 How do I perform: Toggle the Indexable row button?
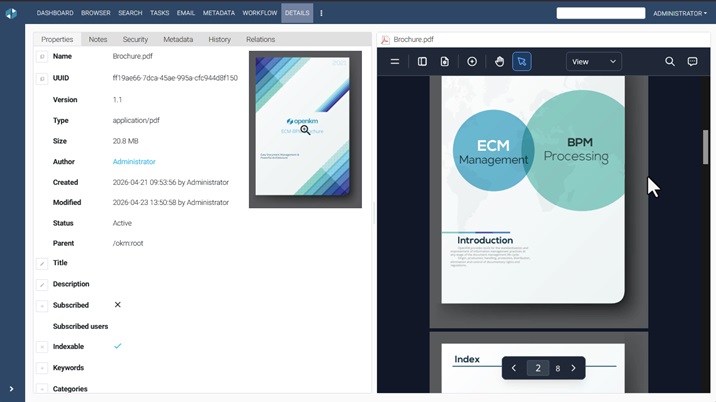pyautogui.click(x=42, y=347)
